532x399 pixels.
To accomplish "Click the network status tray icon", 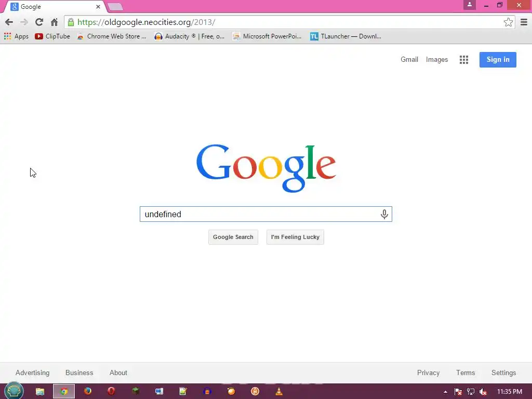I will click(x=471, y=392).
